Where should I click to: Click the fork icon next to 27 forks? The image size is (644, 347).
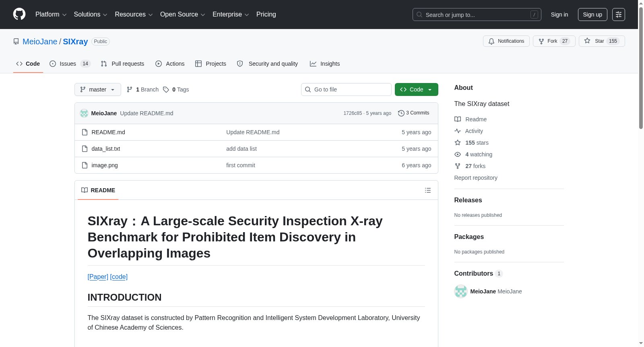point(458,166)
